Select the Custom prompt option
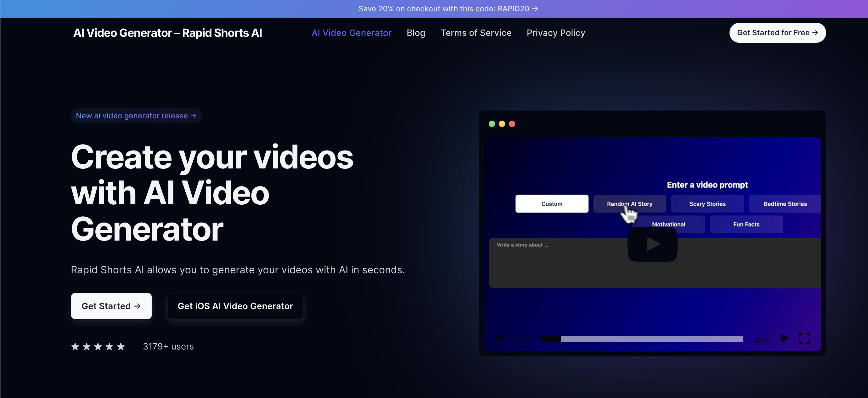 [x=552, y=203]
